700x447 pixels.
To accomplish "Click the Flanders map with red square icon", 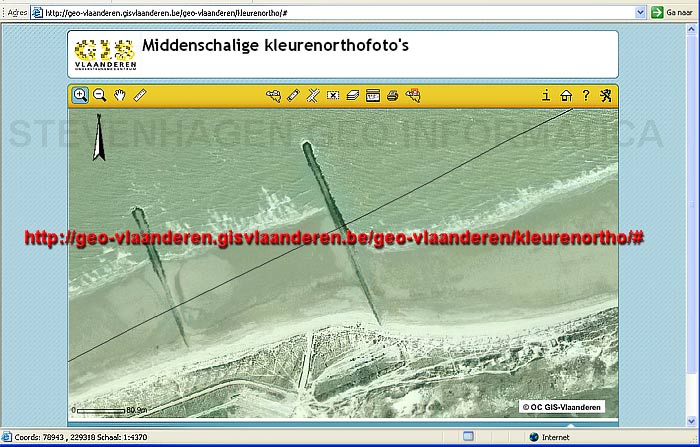I will [x=413, y=95].
